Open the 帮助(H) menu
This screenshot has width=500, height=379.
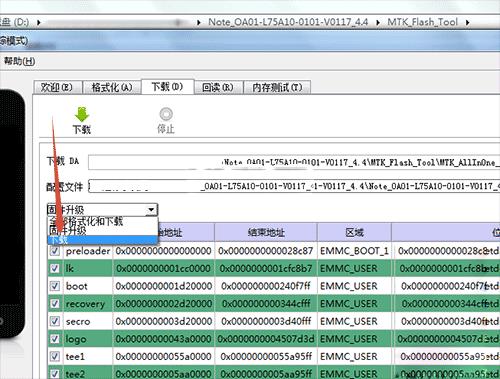19,61
